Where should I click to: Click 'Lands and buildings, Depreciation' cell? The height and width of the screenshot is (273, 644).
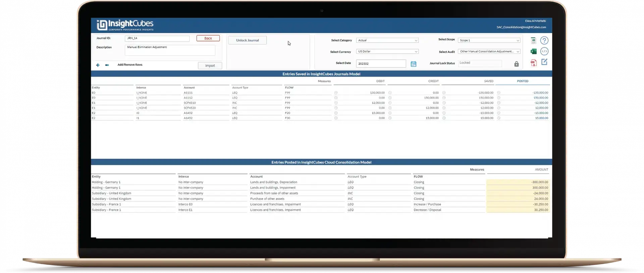274,182
